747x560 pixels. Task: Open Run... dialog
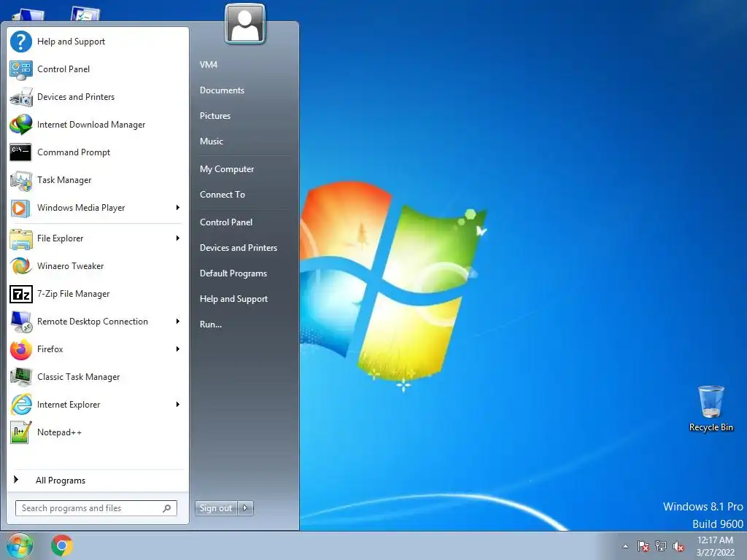[211, 324]
